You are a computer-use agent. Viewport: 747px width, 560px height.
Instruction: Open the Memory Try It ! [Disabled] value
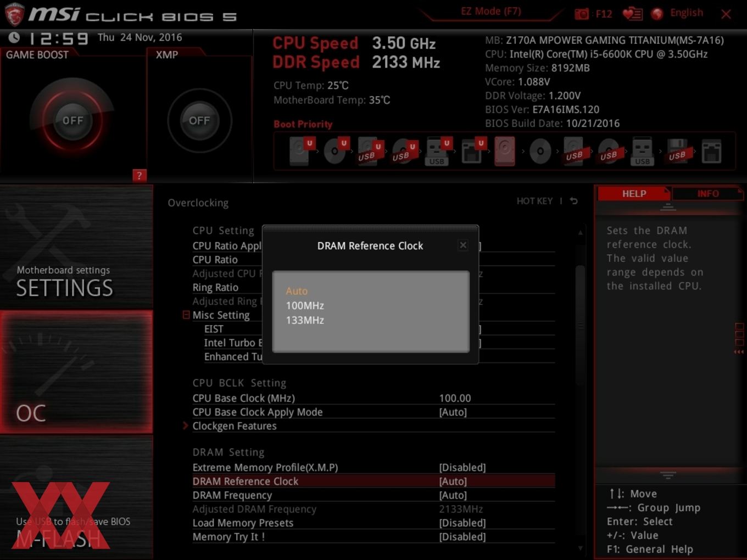tap(462, 536)
